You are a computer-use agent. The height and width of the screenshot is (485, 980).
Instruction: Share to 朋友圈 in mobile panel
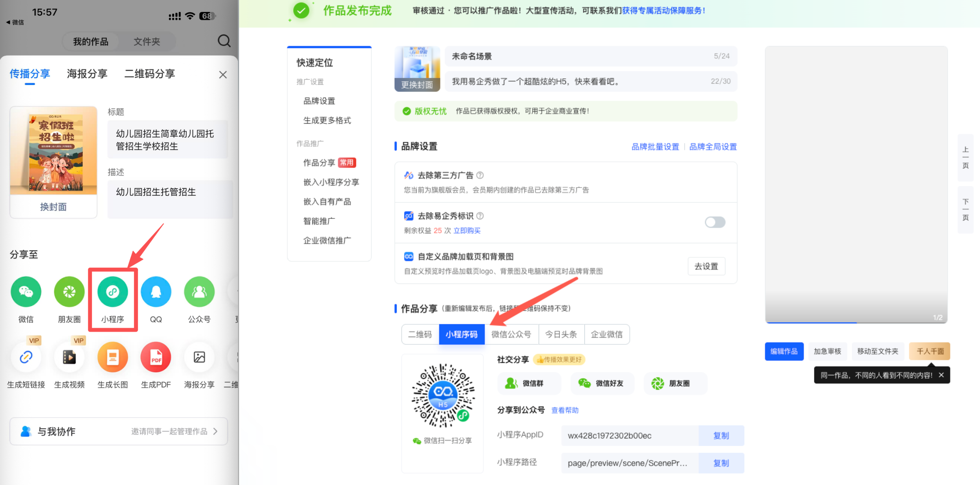click(x=69, y=292)
